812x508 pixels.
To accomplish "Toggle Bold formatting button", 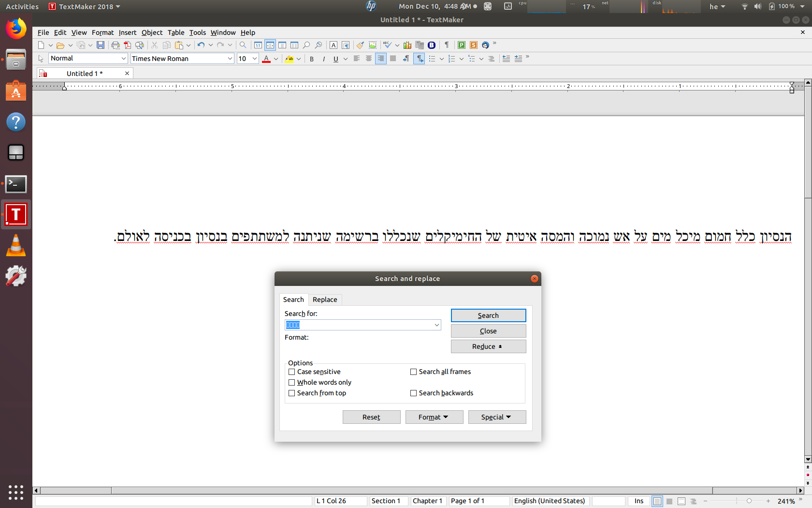I will tap(312, 59).
